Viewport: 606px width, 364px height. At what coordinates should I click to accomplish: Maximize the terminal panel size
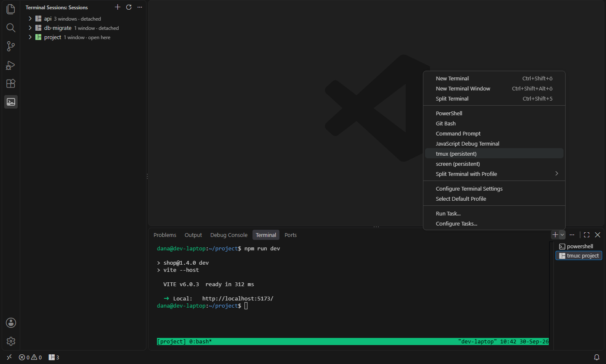587,235
